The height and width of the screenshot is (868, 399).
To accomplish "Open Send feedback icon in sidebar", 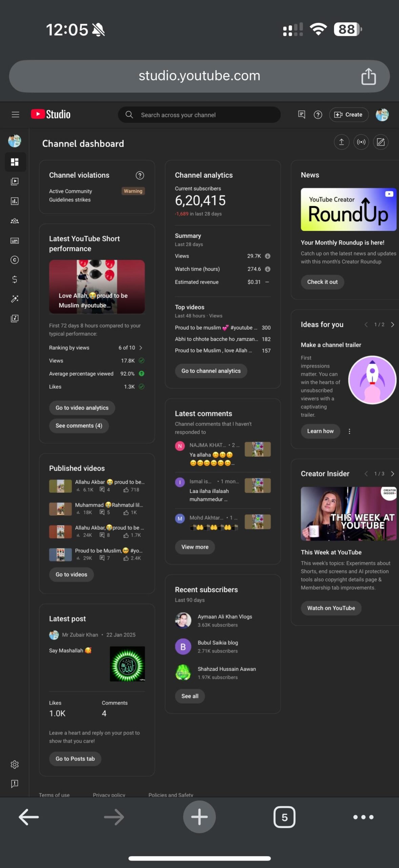I will click(15, 784).
